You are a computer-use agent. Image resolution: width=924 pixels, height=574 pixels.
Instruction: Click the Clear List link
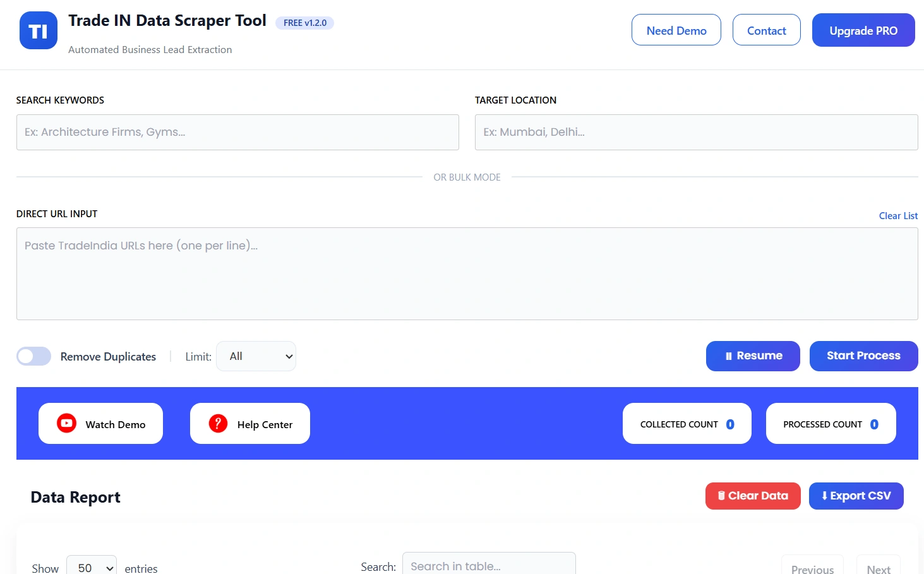[x=898, y=215]
